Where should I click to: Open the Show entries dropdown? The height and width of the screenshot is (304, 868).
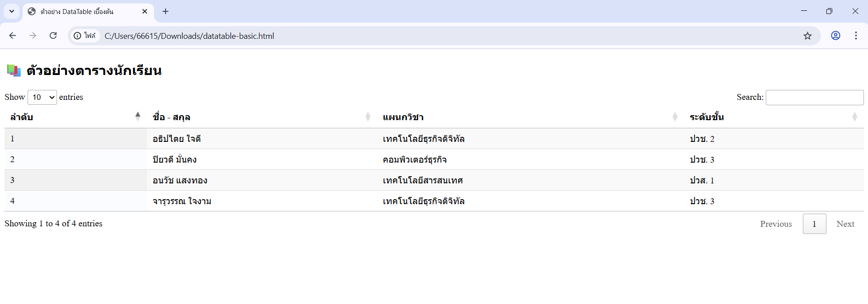[42, 97]
